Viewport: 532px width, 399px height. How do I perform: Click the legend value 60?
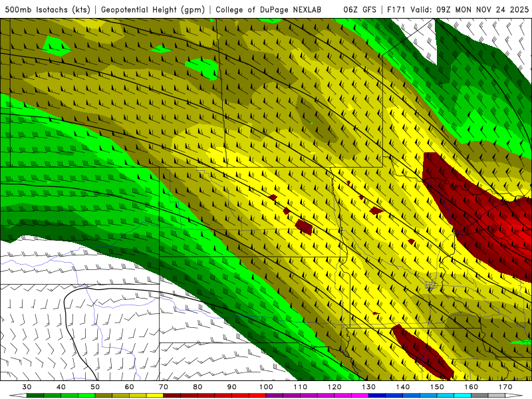[x=129, y=387]
